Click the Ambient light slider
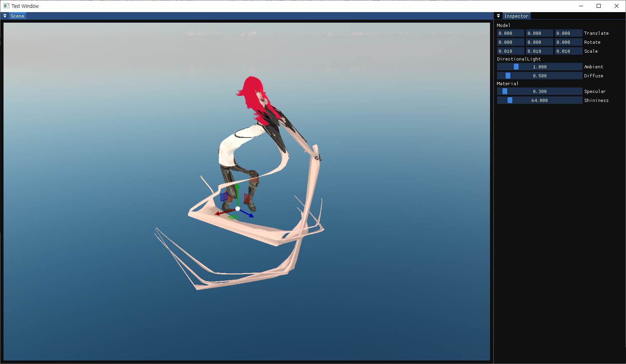 540,67
